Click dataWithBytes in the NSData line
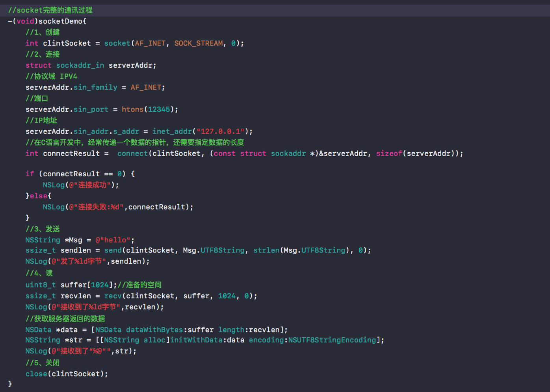550x392 pixels. pos(154,330)
